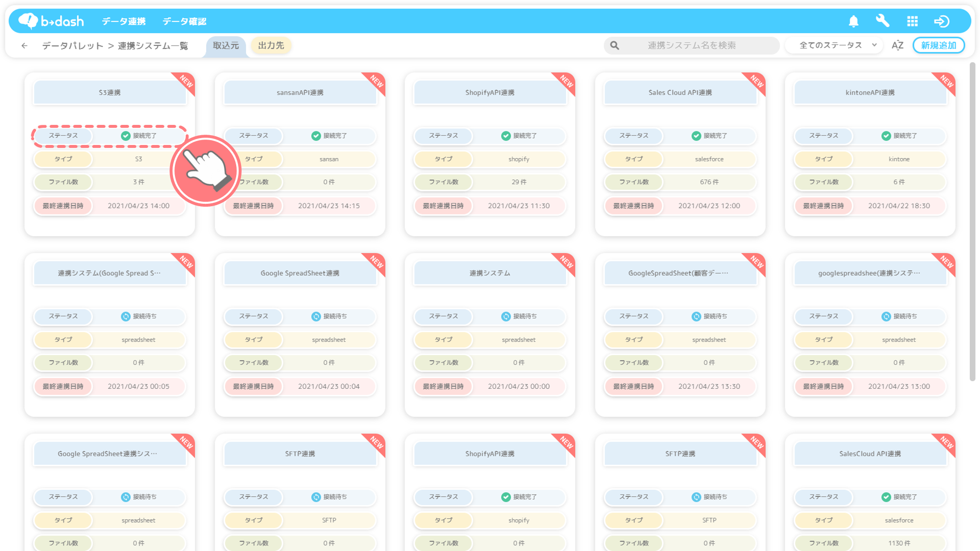
Task: Open the Google SpreadSheet連携 card title
Action: 300,273
